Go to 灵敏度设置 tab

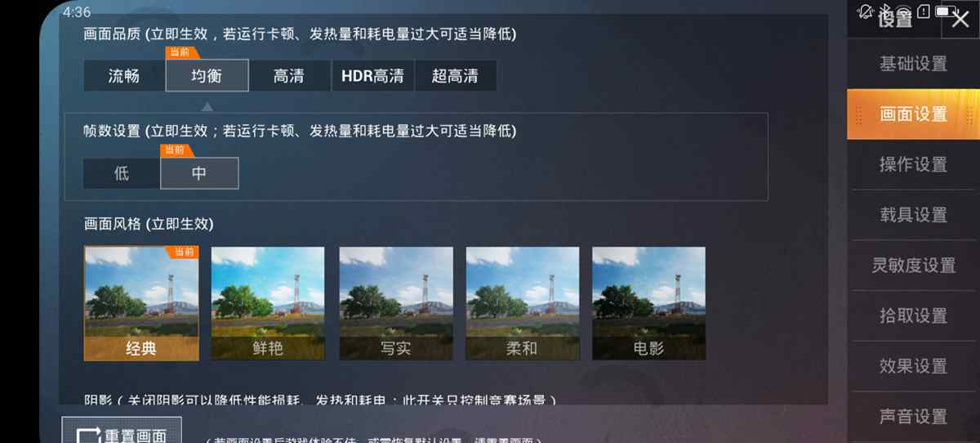pos(913,266)
